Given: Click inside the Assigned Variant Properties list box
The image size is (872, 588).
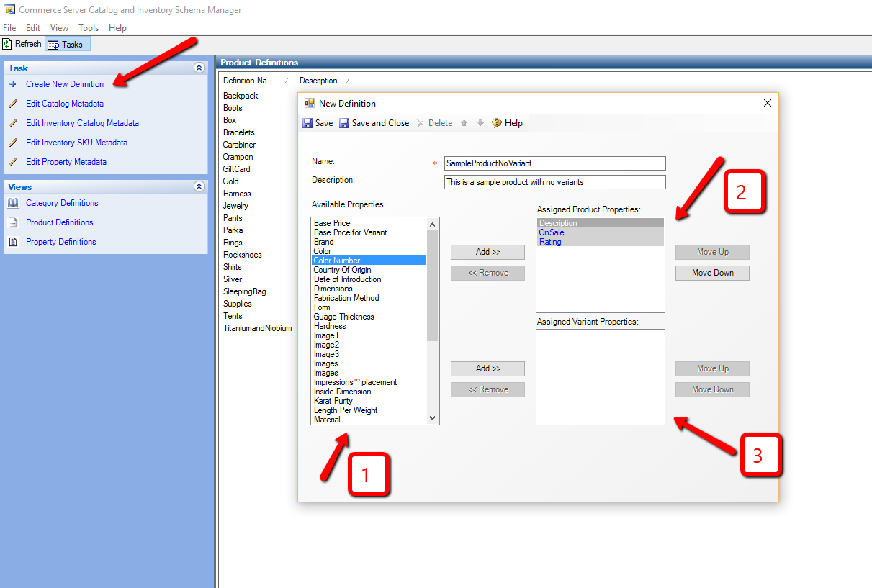Looking at the screenshot, I should (601, 377).
